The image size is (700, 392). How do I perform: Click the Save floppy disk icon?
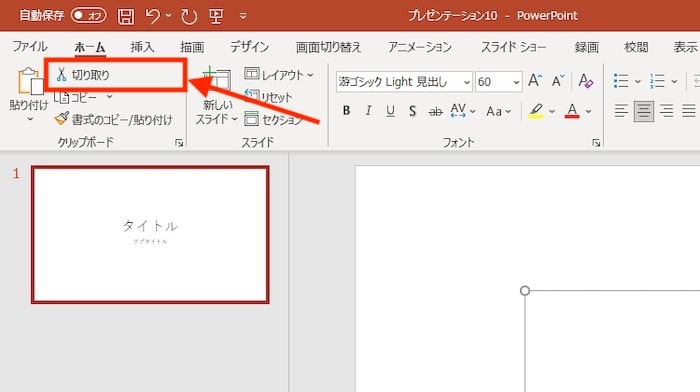pyautogui.click(x=126, y=16)
